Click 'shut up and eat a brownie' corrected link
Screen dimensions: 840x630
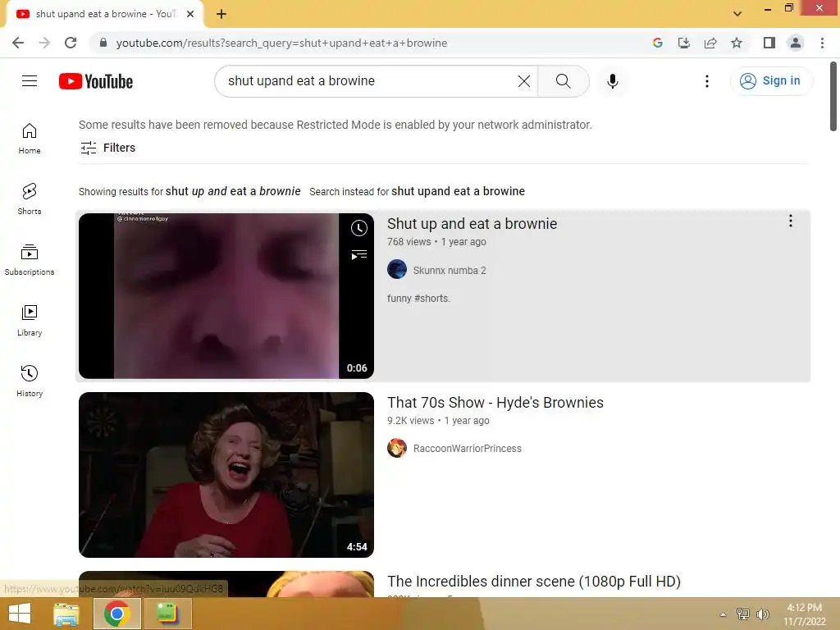pyautogui.click(x=233, y=191)
